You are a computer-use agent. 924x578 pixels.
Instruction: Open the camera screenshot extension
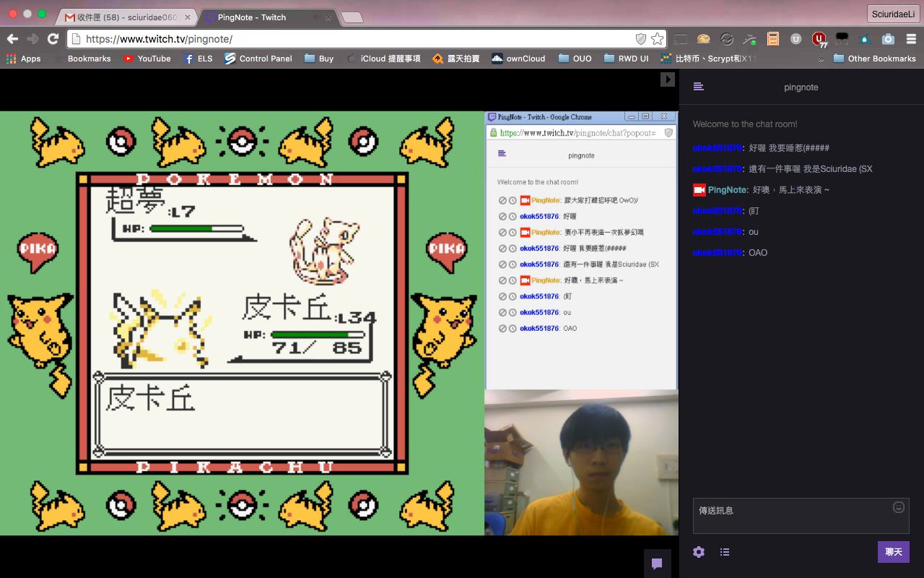[x=888, y=39]
